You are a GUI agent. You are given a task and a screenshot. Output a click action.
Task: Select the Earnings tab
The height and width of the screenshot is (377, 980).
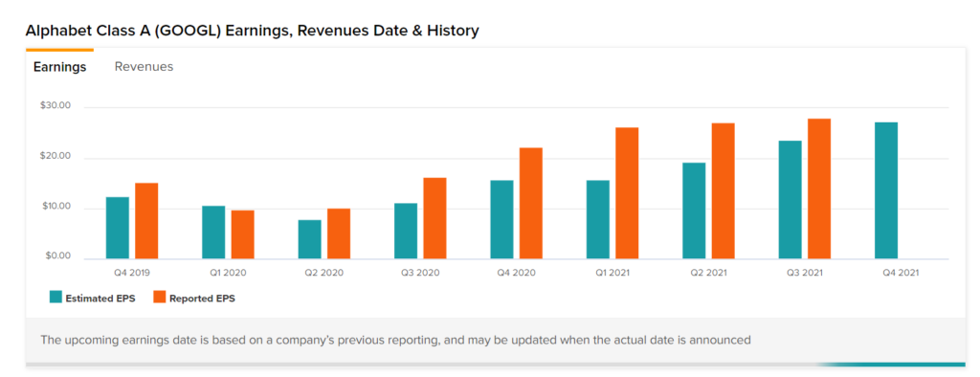pyautogui.click(x=59, y=67)
